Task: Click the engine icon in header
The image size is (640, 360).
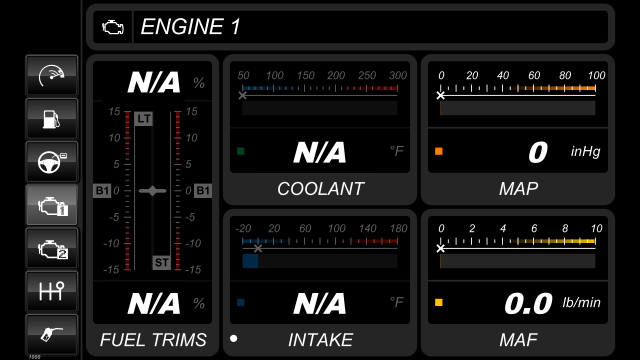Action: 113,27
